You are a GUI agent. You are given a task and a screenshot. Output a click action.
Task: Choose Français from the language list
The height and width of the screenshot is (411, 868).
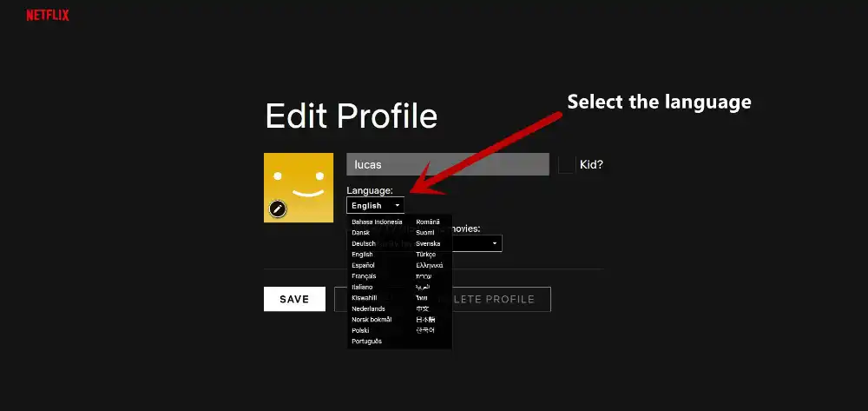[x=364, y=275]
